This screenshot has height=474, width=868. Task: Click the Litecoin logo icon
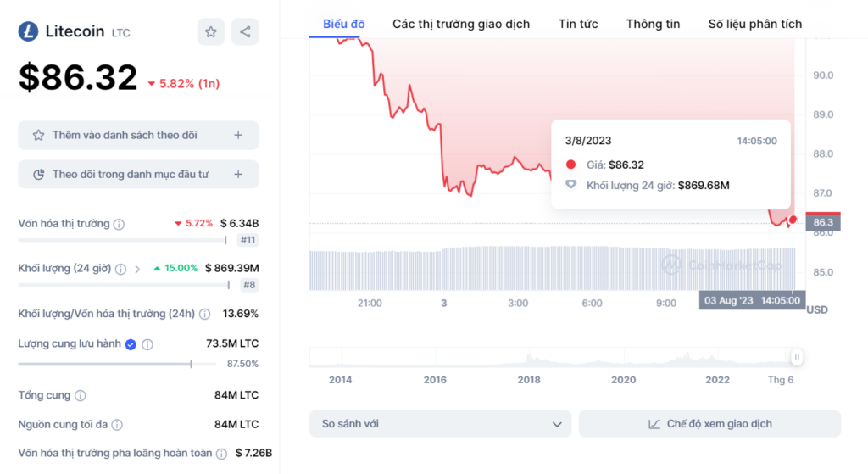[x=28, y=32]
